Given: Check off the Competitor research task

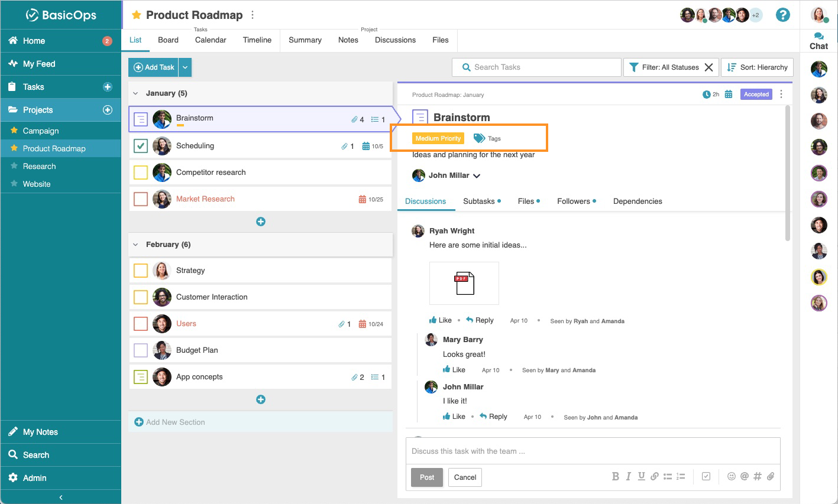Looking at the screenshot, I should click(141, 173).
